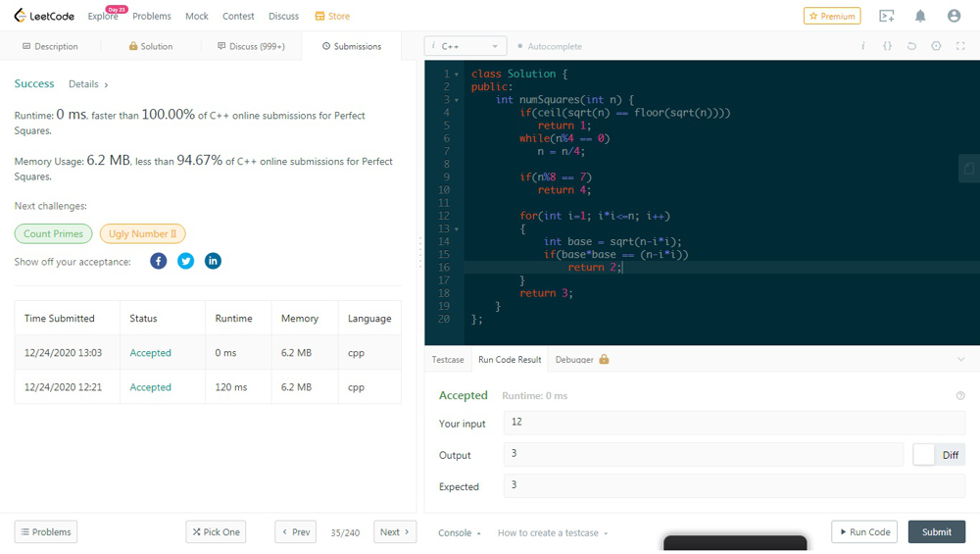Open the Count Primes challenge
980x554 pixels.
coord(53,233)
